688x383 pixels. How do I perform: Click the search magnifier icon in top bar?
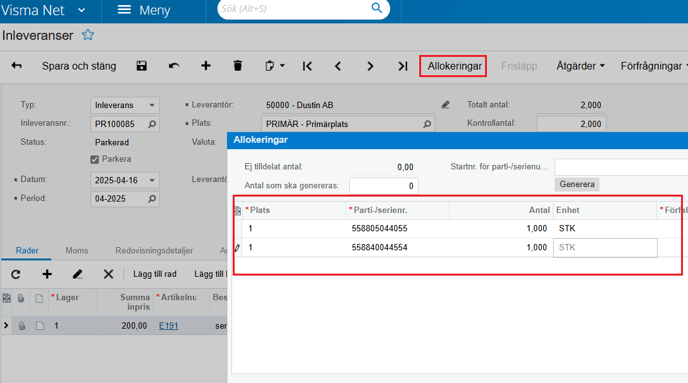(x=376, y=8)
